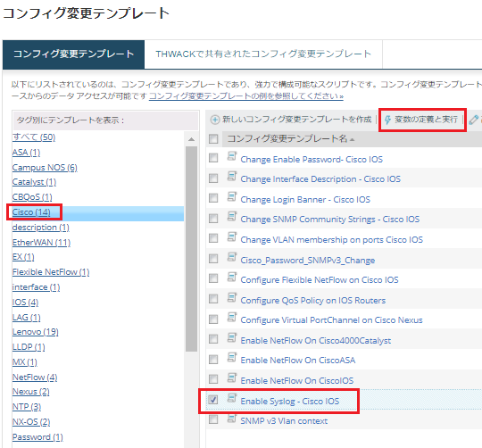Click template icon beside Configure Flexible NetFlow
This screenshot has height=448, width=482.
coord(232,278)
